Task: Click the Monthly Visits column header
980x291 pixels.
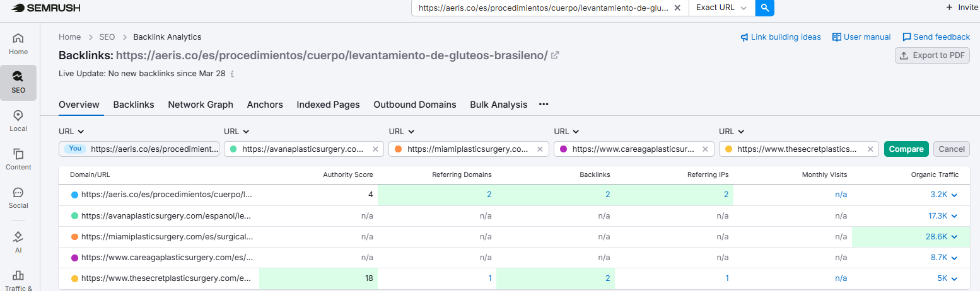Action: tap(824, 174)
